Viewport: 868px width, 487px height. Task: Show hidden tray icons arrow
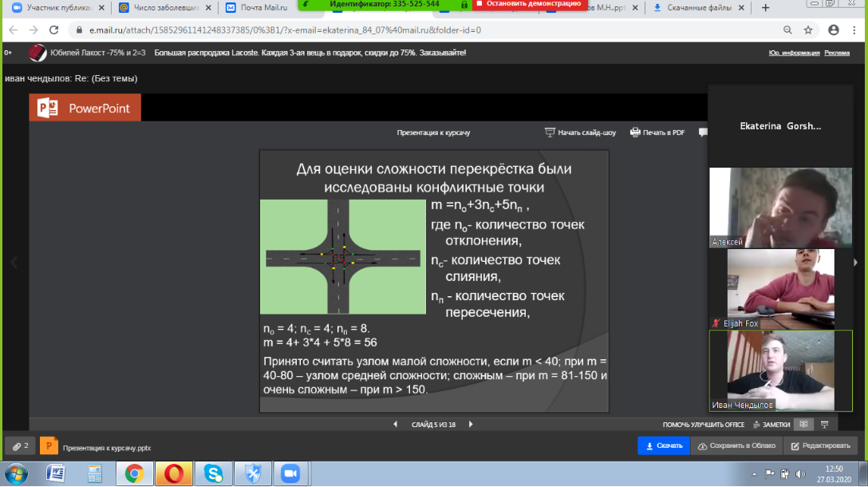[x=754, y=473]
